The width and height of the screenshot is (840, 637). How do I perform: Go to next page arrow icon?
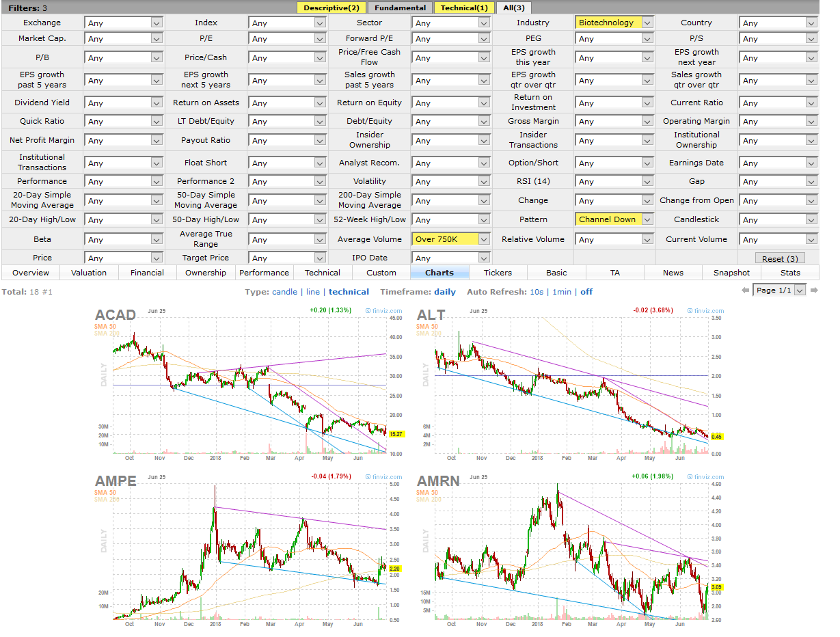(x=814, y=290)
